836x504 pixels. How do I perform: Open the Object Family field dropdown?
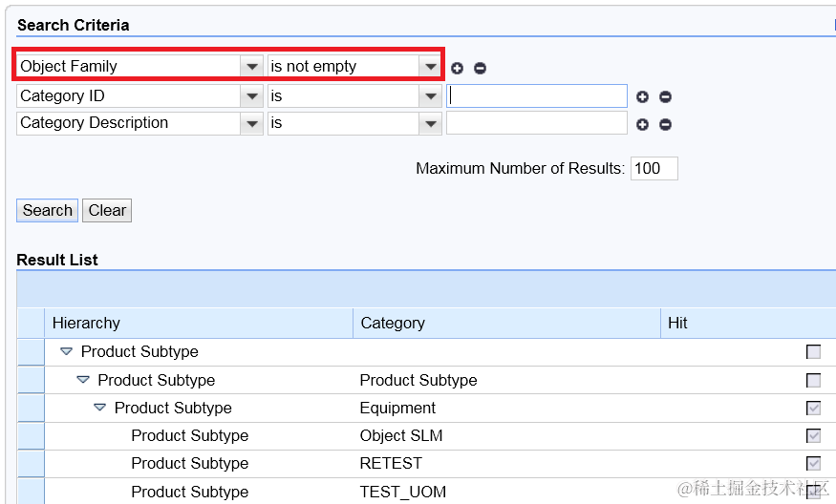click(252, 67)
